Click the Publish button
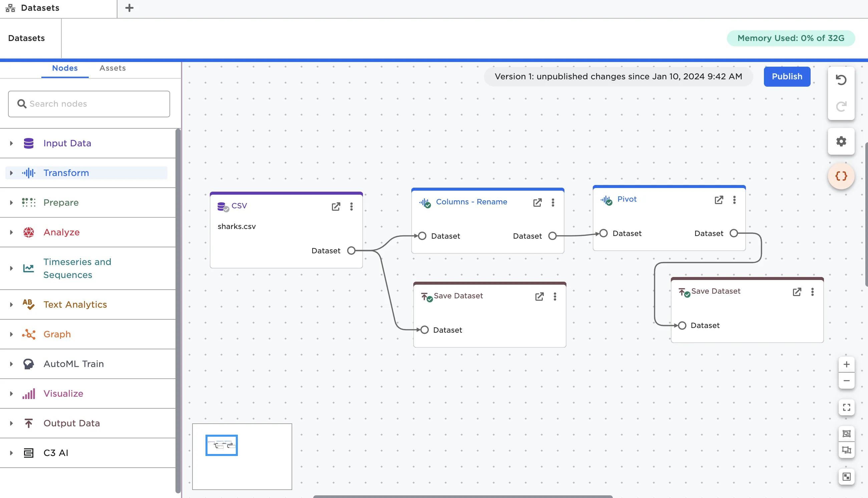This screenshot has width=868, height=498. coord(787,77)
